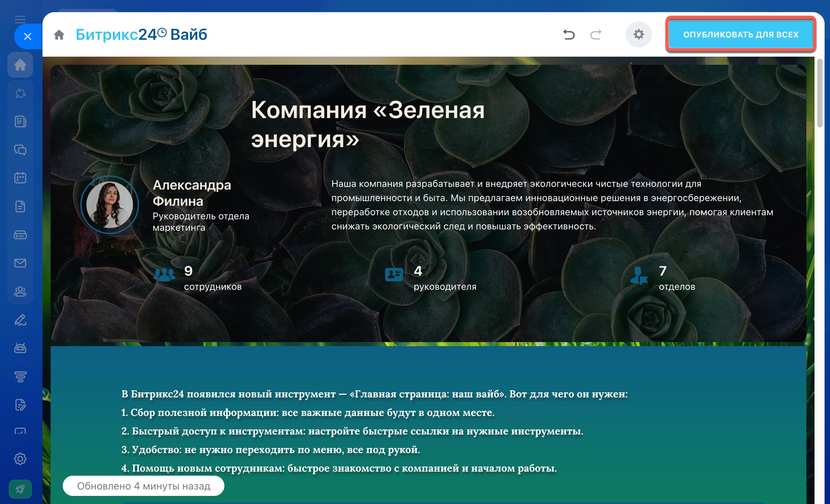Click Александра Филина avatar photo
The image size is (830, 504).
tap(110, 205)
